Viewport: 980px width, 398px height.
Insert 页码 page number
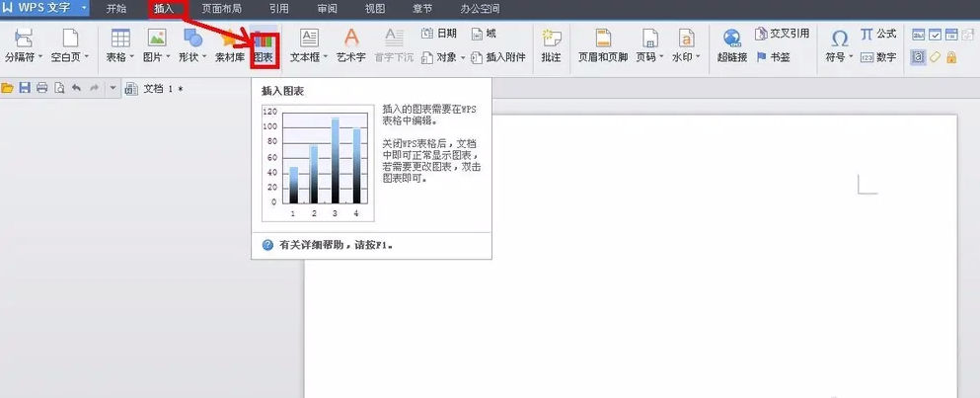click(x=650, y=45)
